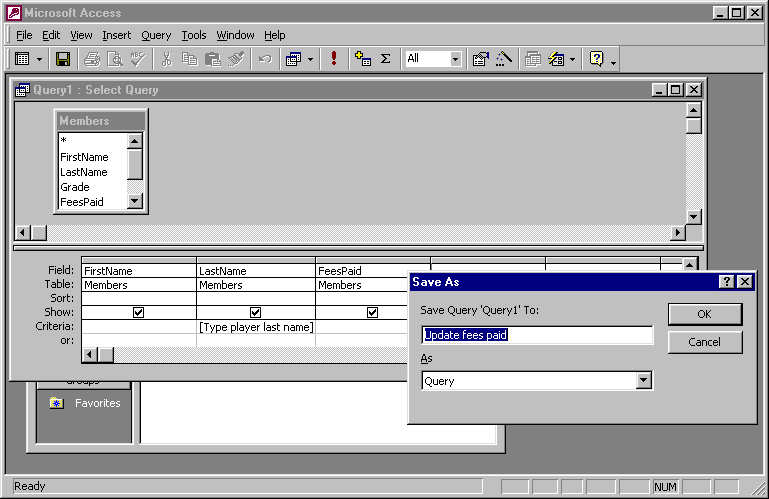Click the table pane right scroll arrow
Viewport: 769px width, 499px height.
point(677,232)
